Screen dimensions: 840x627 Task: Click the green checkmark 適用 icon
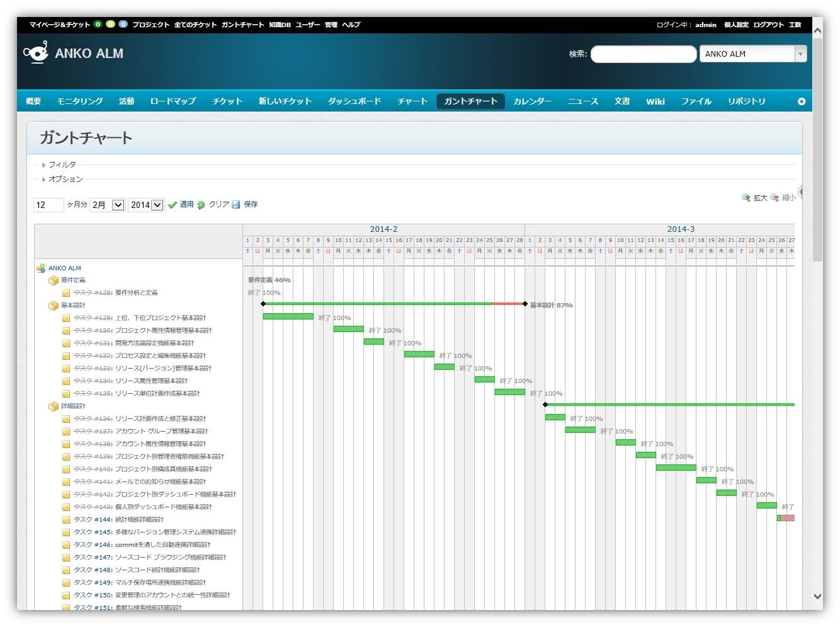pyautogui.click(x=173, y=205)
